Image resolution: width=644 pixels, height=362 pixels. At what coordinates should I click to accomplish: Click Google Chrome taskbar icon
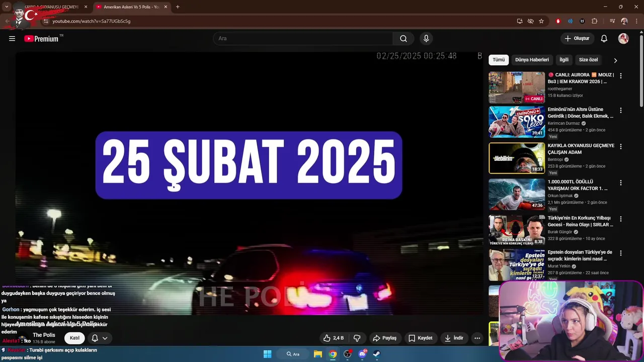pyautogui.click(x=333, y=354)
